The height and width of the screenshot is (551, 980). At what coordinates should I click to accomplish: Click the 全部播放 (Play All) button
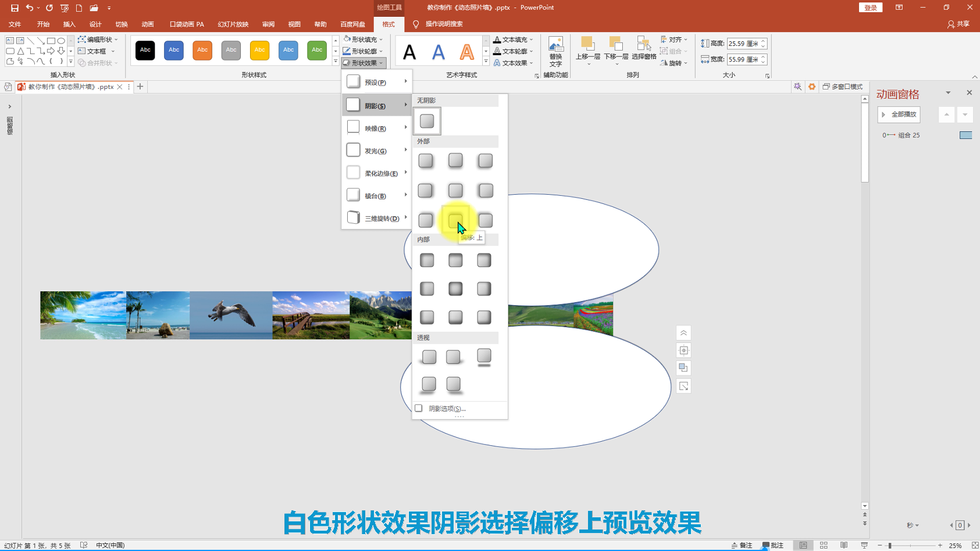point(899,115)
